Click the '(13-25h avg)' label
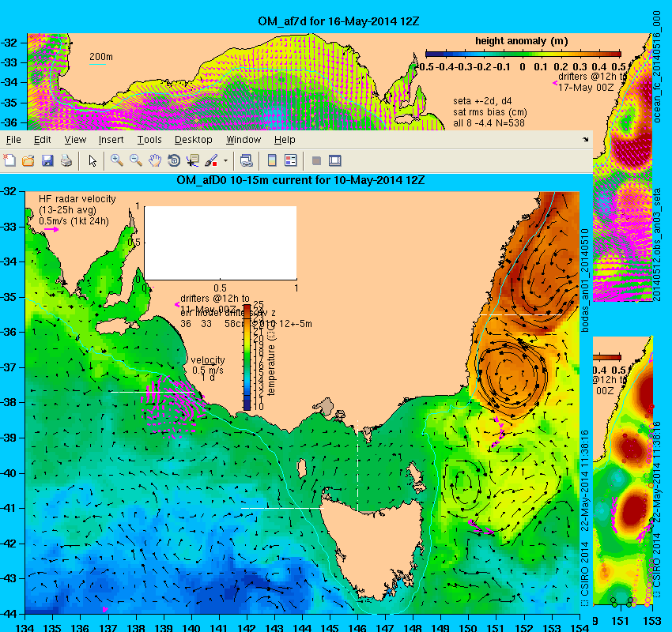This screenshot has height=632, width=672. (67, 210)
